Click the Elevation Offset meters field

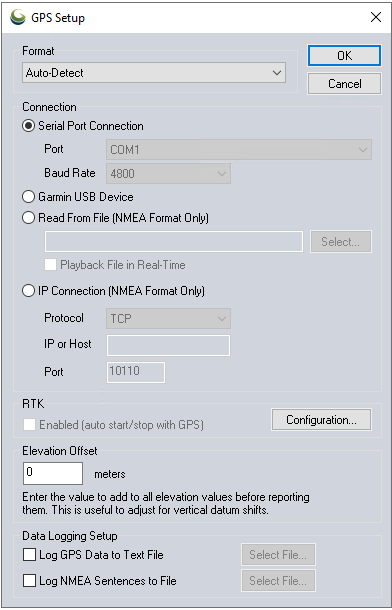(x=53, y=473)
